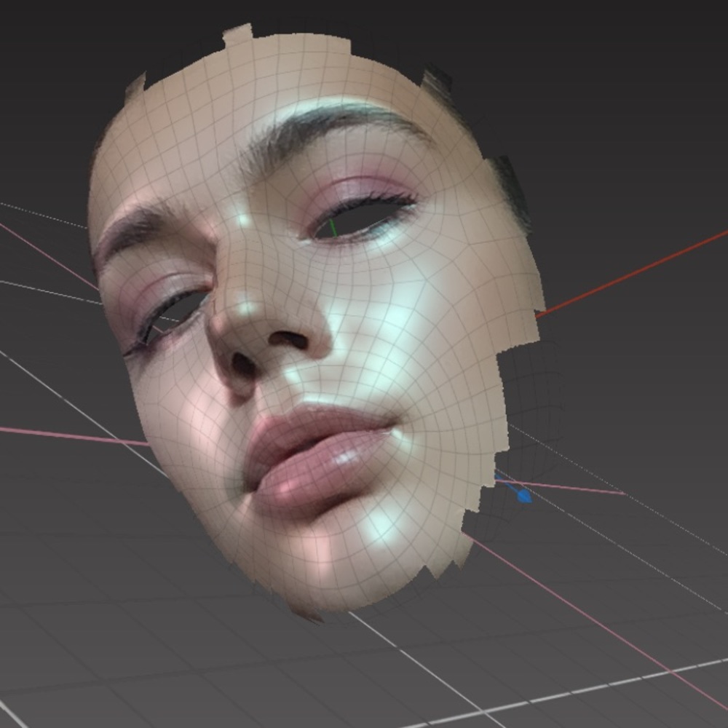Select the green axis marker inside the eye opening
This screenshot has width=728, height=728.
(x=333, y=228)
